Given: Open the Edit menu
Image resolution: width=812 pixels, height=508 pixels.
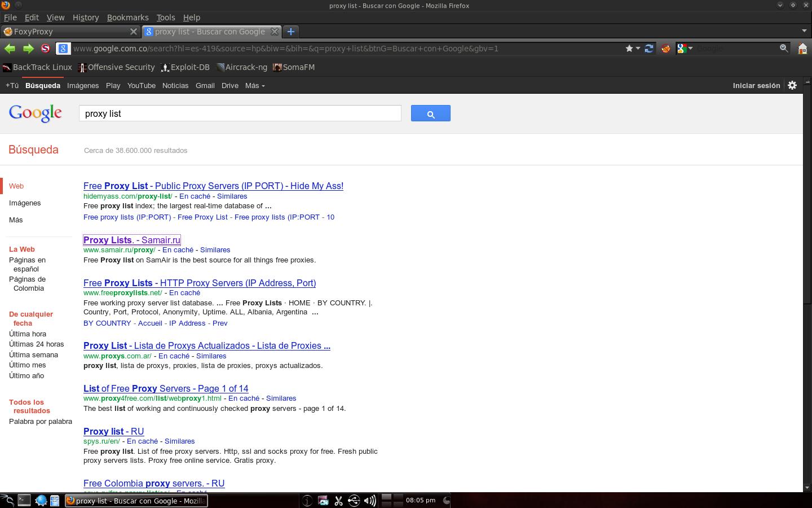Looking at the screenshot, I should (x=32, y=17).
